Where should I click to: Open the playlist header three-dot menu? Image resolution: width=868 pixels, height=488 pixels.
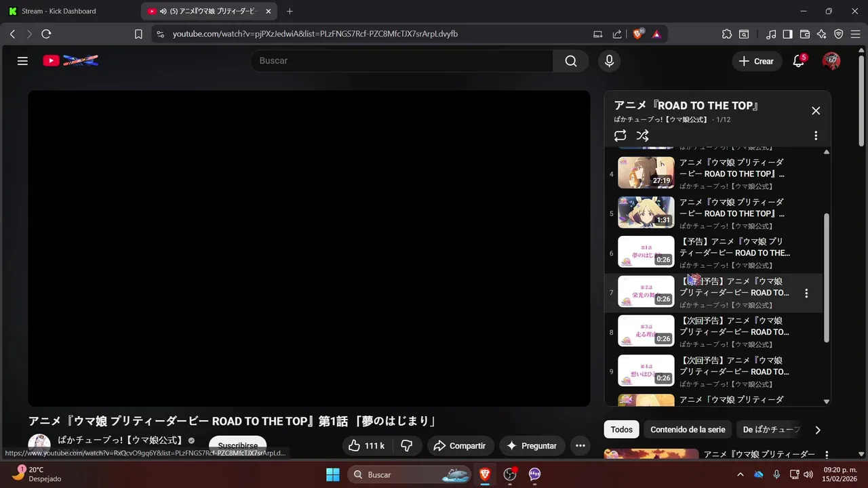pos(816,136)
